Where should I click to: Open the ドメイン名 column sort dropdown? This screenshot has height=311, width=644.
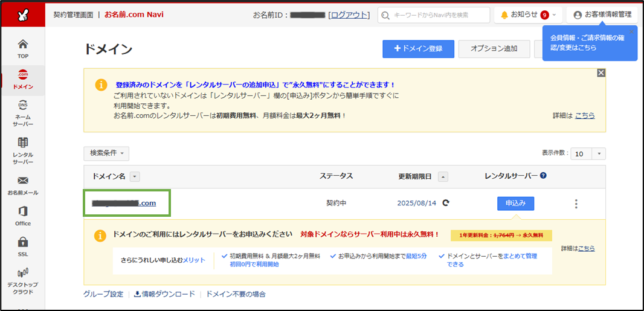(x=135, y=177)
